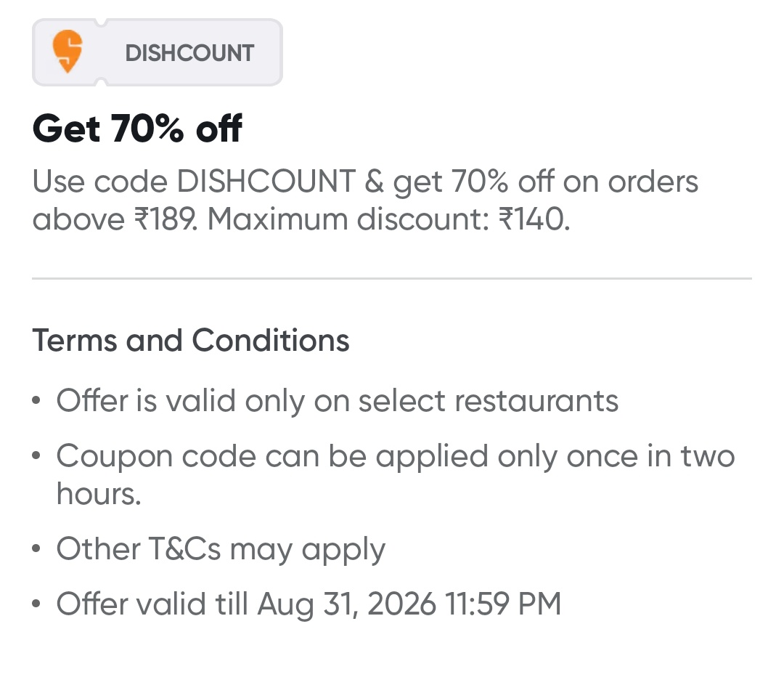Click bullet point before 'Coupon code can be'

(x=37, y=458)
